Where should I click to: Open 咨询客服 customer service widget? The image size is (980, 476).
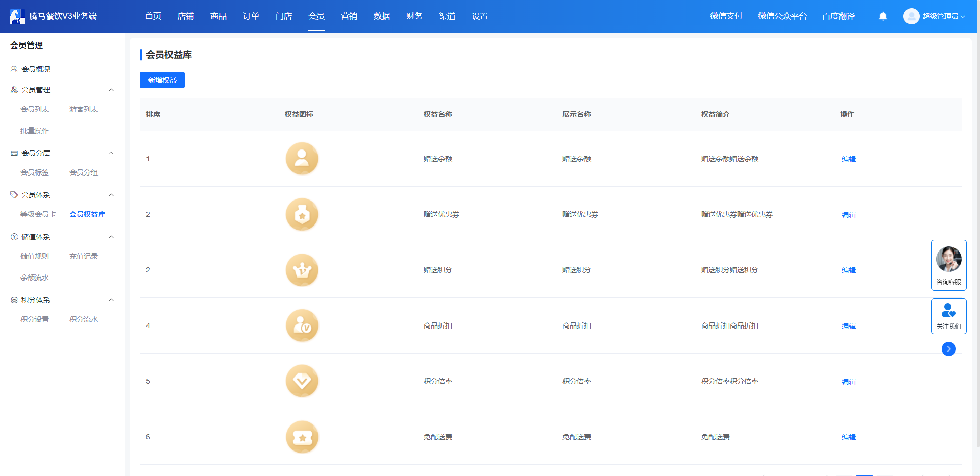949,265
